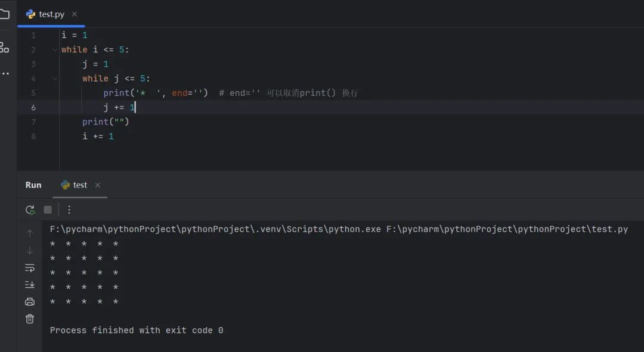This screenshot has width=644, height=352.
Task: Click the Down stack trace arrow
Action: point(30,250)
